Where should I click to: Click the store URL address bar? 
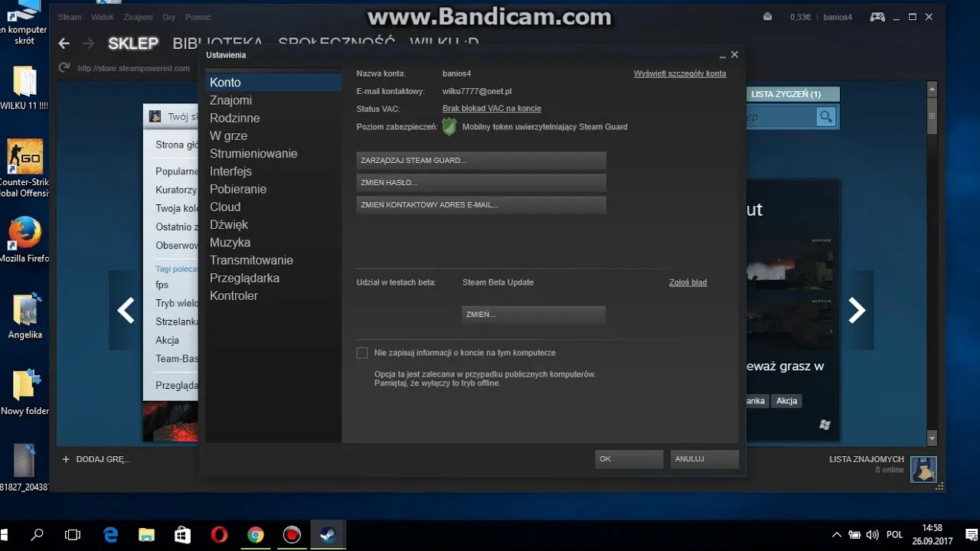click(x=134, y=68)
